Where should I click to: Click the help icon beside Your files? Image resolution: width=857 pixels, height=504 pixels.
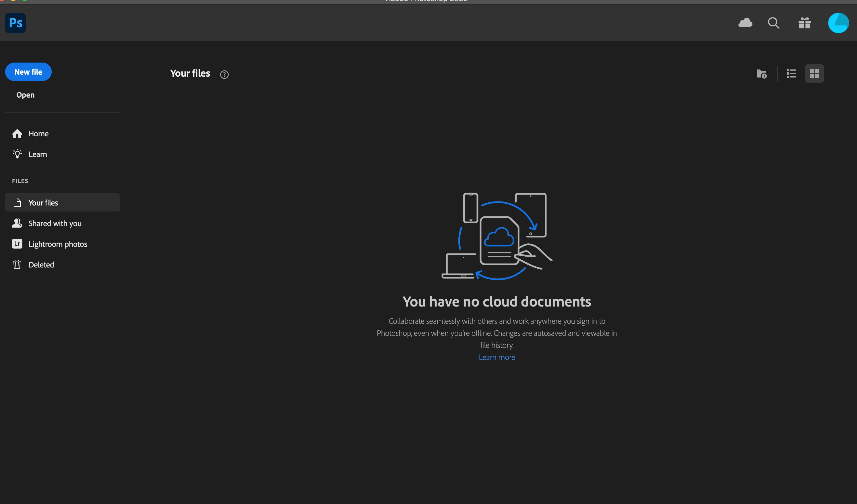(224, 74)
